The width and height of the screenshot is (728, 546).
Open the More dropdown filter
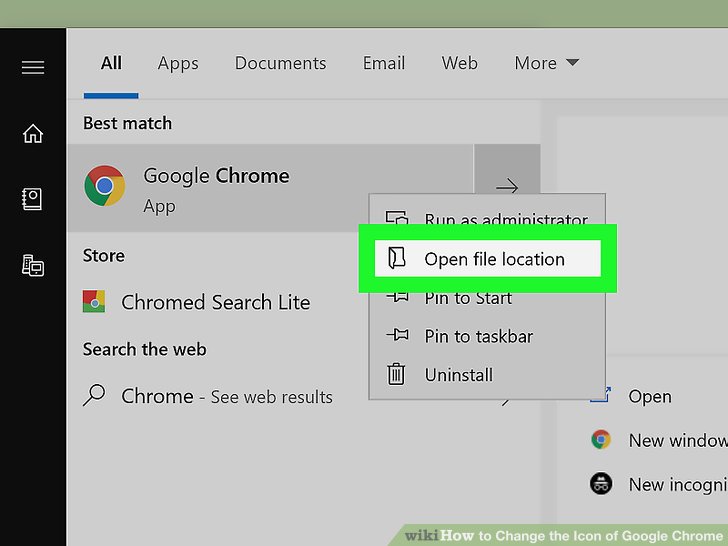[x=546, y=63]
